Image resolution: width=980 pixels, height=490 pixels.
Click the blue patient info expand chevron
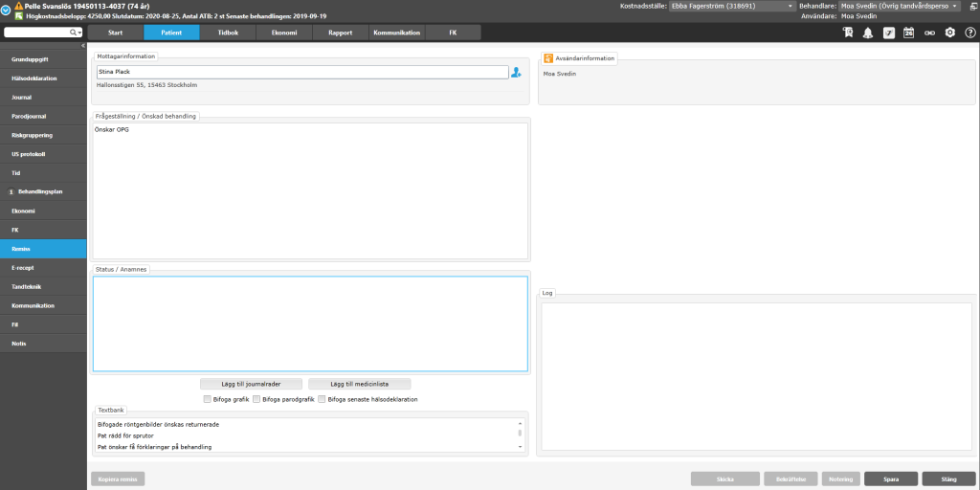7,10
